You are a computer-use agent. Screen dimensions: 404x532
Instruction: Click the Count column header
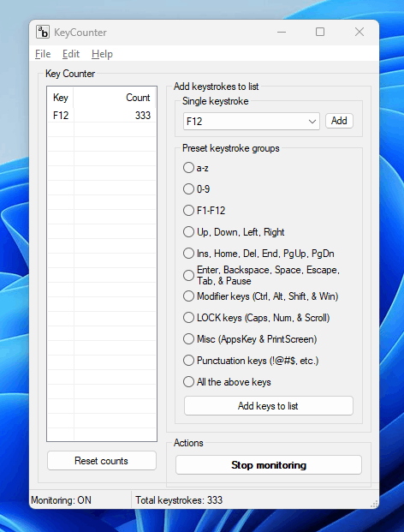click(115, 98)
